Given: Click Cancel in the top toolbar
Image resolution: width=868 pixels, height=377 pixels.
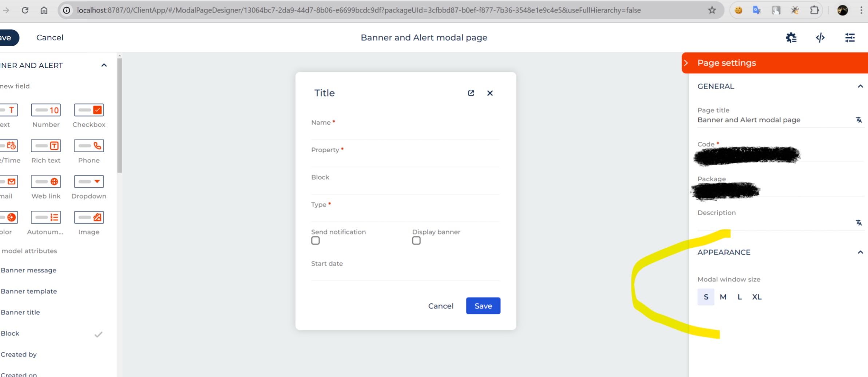Looking at the screenshot, I should (x=49, y=37).
